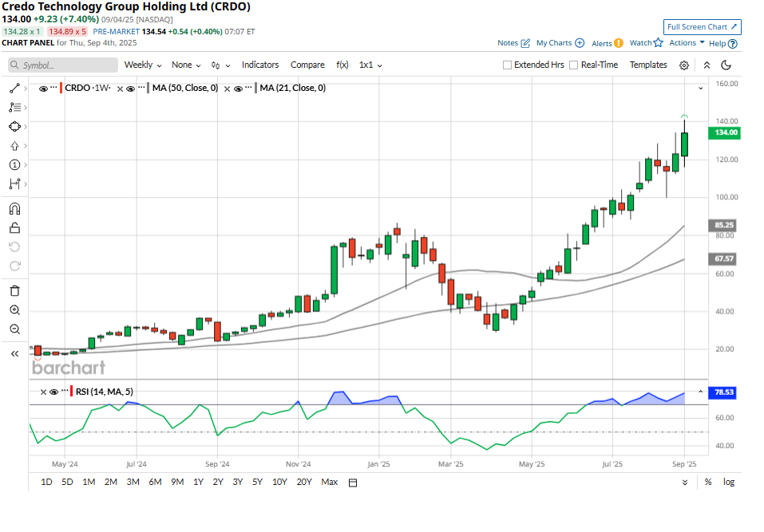Enable the Real-Time checkbox
The width and height of the screenshot is (764, 532).
pyautogui.click(x=574, y=65)
